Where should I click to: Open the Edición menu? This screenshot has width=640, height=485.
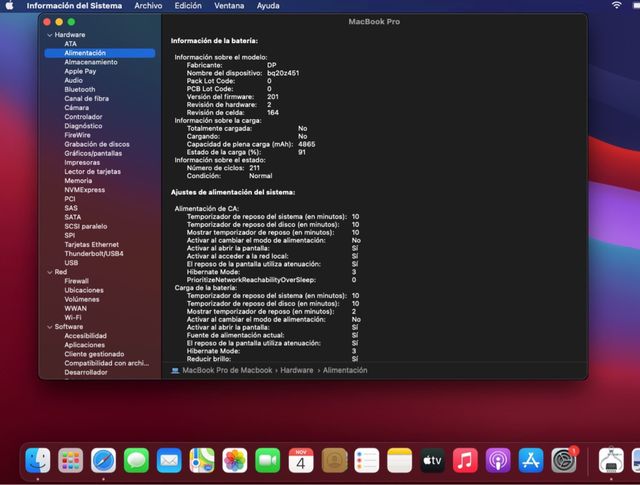tap(188, 6)
